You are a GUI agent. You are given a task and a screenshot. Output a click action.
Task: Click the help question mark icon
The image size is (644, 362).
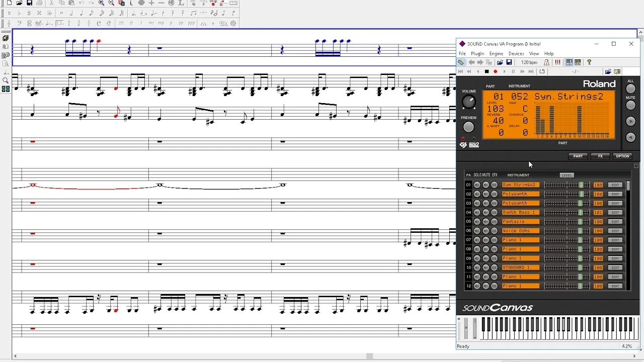(589, 62)
